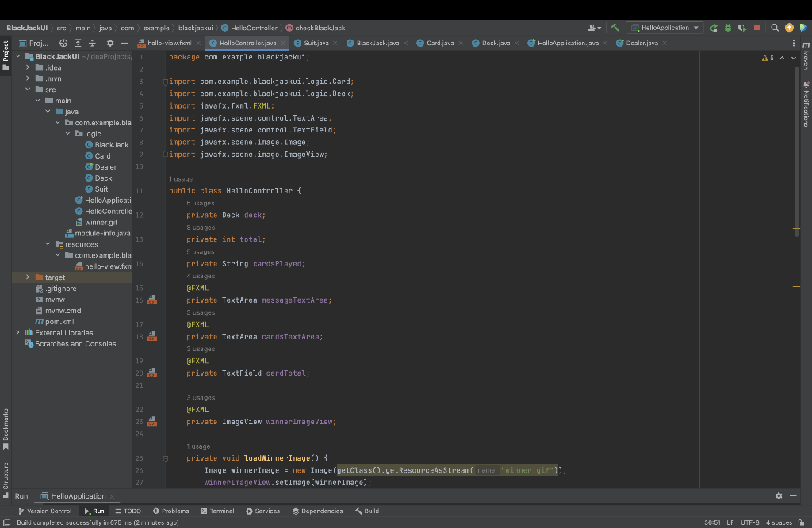Viewport: 812px width, 528px height.
Task: Switch to the HelloApplication.java tab
Action: click(568, 43)
